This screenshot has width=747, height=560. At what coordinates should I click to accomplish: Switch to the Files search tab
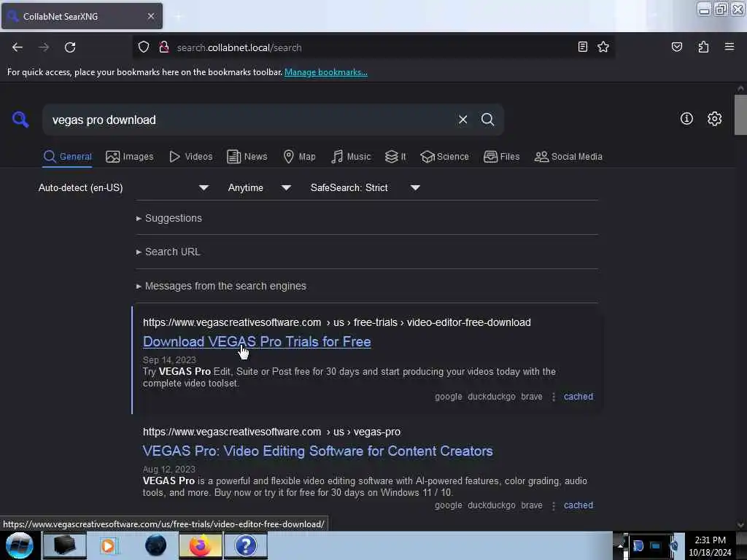click(502, 157)
